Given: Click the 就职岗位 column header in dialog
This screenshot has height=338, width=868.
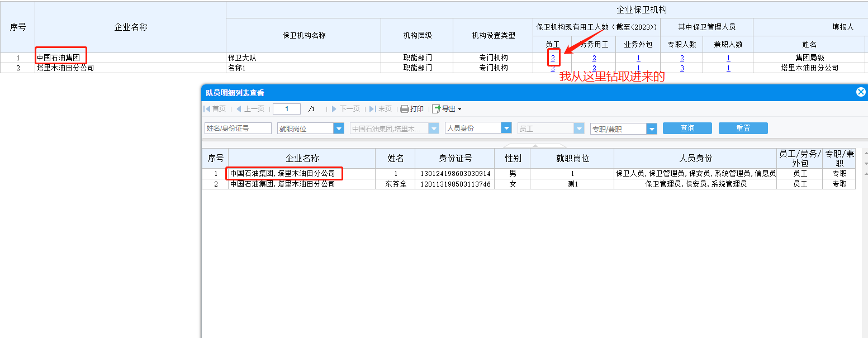Looking at the screenshot, I should [572, 159].
